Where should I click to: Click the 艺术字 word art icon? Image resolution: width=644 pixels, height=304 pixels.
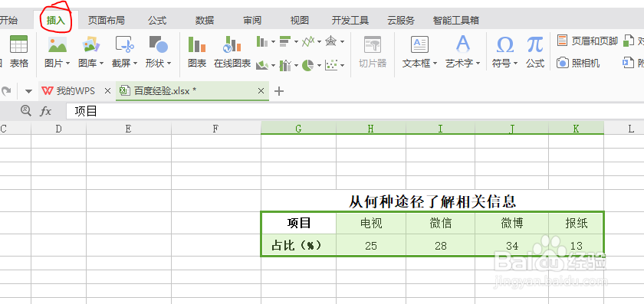click(463, 44)
